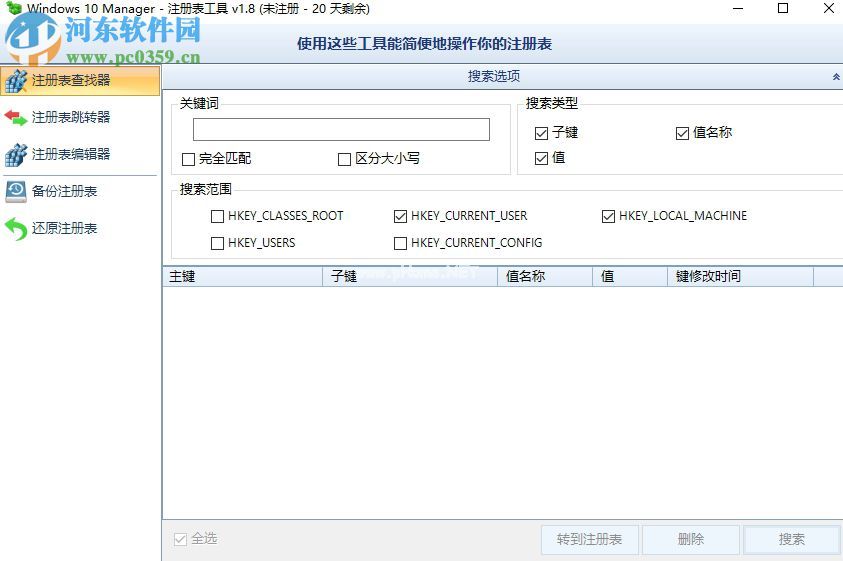Uncheck HKEY_CURRENT_USER scope
Image resolution: width=843 pixels, height=561 pixels.
pos(400,216)
